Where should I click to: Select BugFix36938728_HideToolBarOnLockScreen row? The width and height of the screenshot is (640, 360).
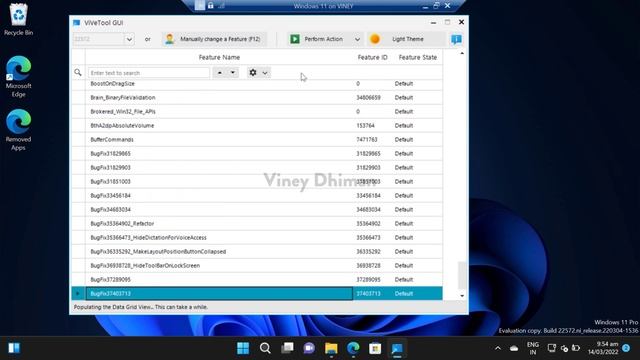click(x=257, y=266)
